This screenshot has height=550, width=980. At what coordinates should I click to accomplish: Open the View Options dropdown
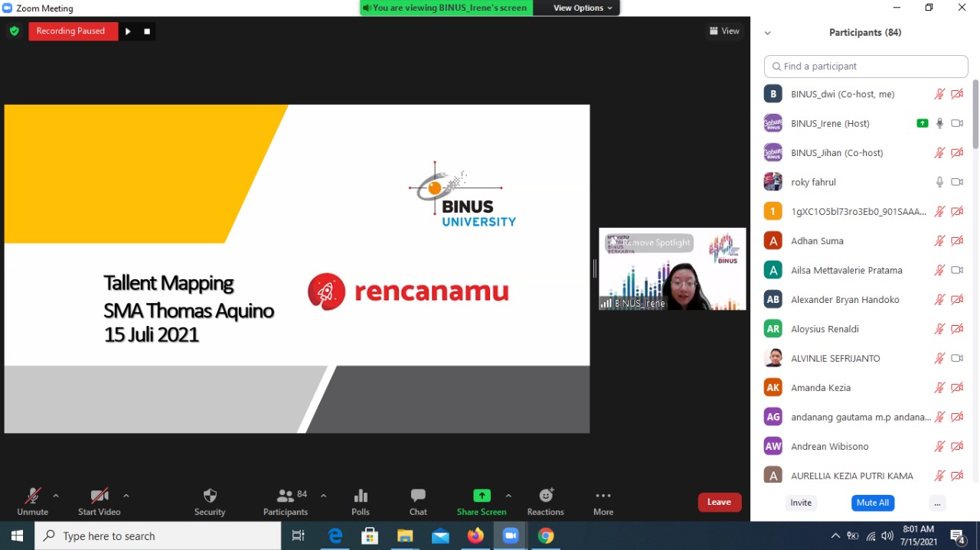coord(583,8)
